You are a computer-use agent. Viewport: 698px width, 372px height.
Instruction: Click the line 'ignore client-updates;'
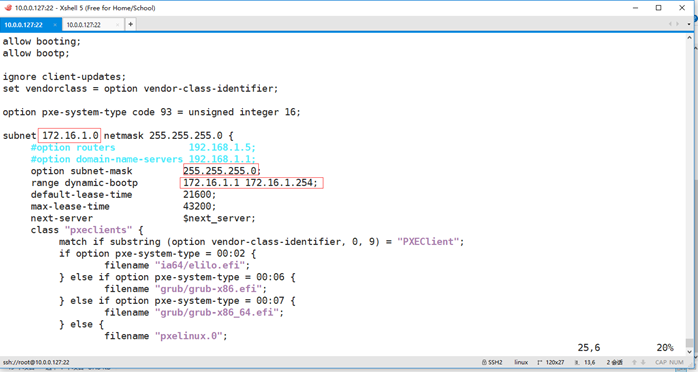tap(65, 77)
